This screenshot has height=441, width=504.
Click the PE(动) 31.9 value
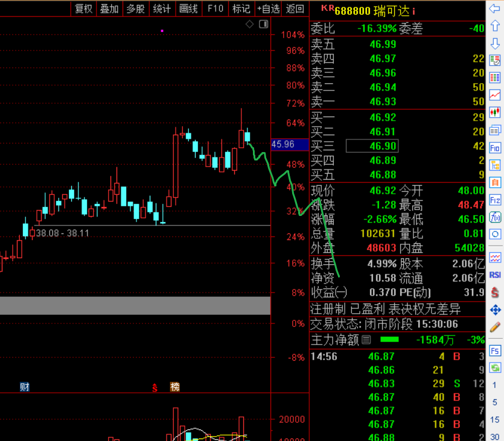pos(474,292)
